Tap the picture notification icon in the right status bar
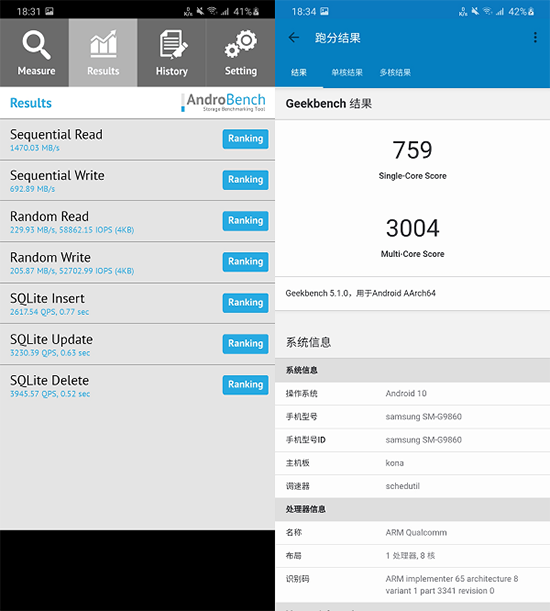 pyautogui.click(x=324, y=11)
